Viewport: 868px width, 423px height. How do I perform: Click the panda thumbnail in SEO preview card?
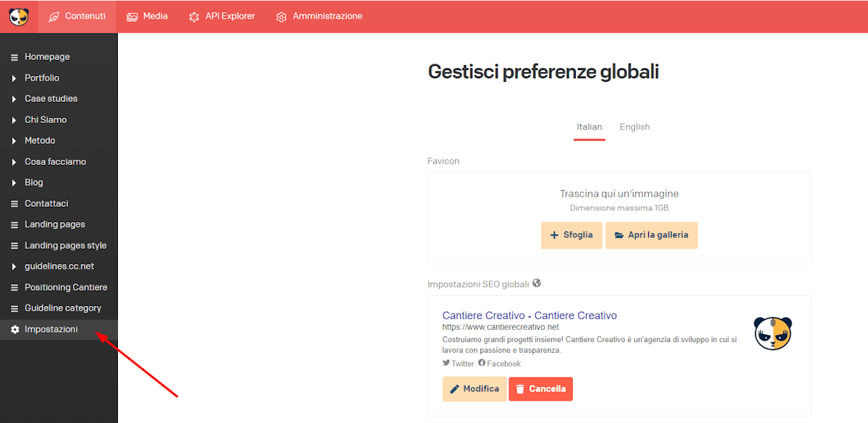tap(773, 333)
